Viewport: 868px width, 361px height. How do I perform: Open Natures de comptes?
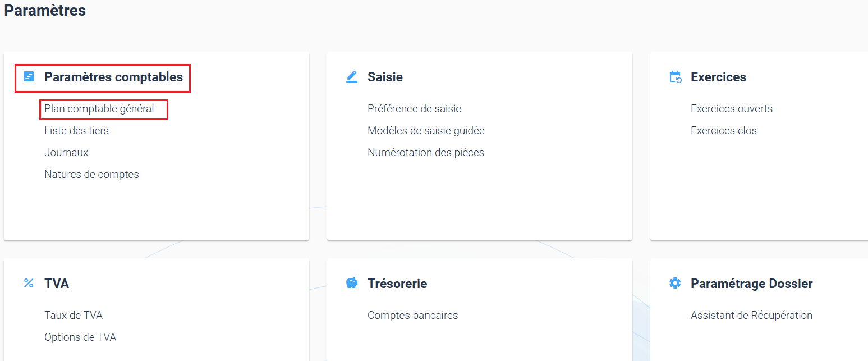(x=91, y=175)
